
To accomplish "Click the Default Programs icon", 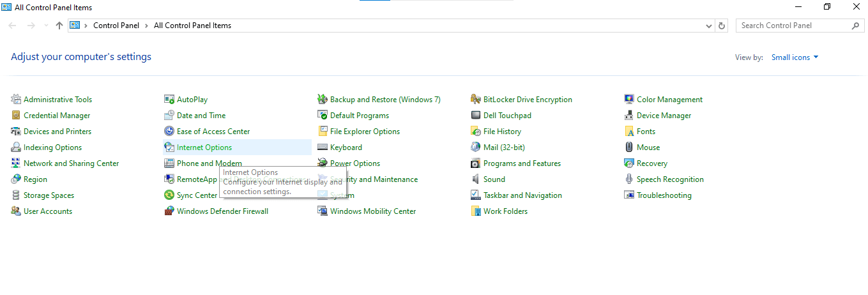I will (323, 116).
